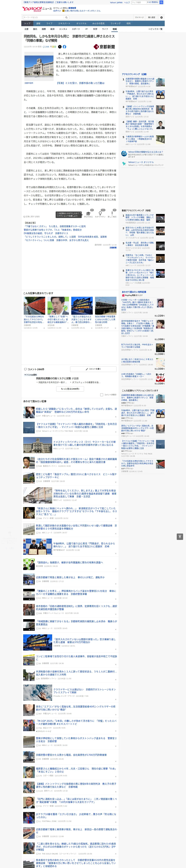Switch to the エキスパート tab
Viewport: 186px width, 868px height.
(x=64, y=24)
